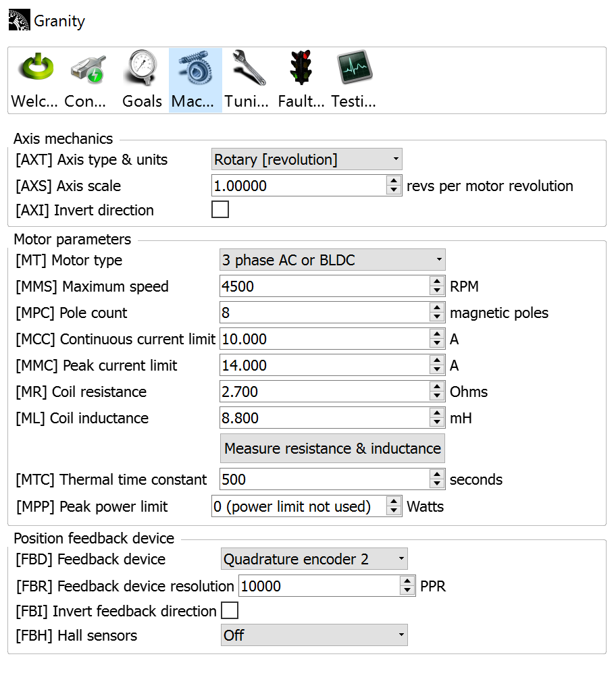Open the Welcome page power icon
The height and width of the screenshot is (694, 616).
35,68
